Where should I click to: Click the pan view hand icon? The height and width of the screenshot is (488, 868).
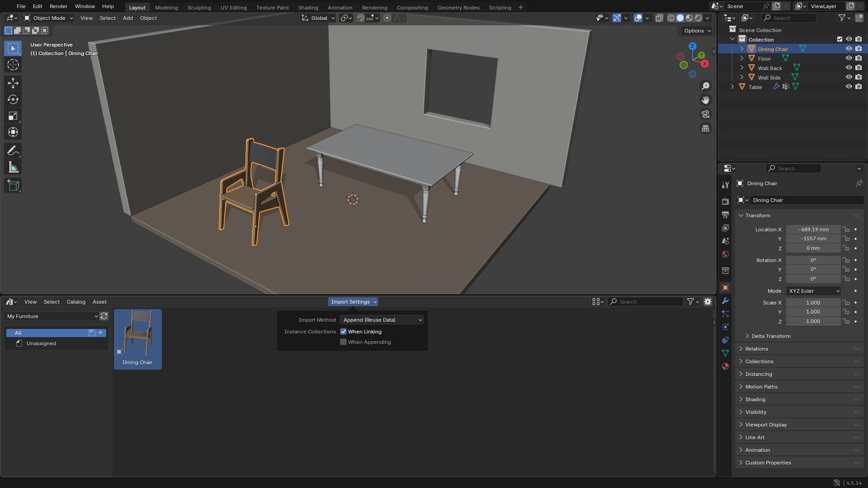[x=705, y=100]
